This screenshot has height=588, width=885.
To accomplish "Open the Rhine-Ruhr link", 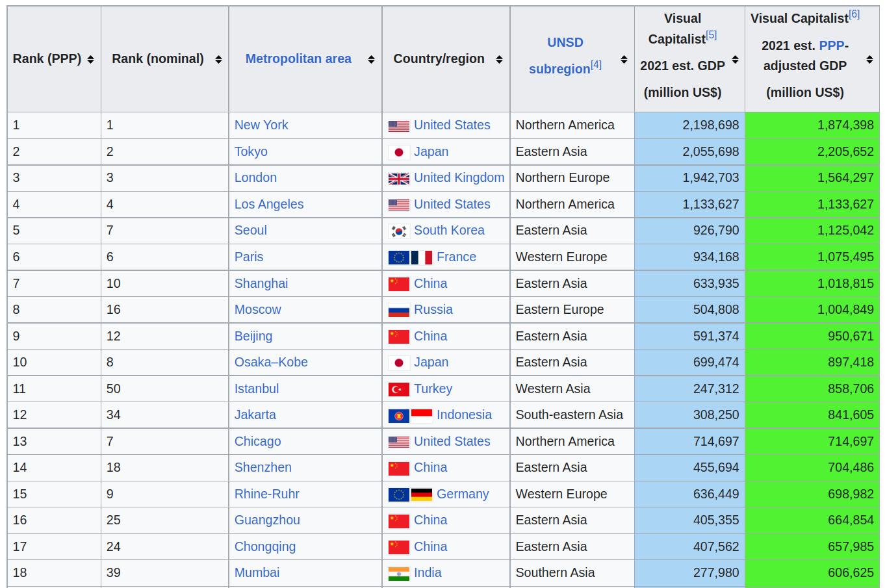I will coord(267,494).
